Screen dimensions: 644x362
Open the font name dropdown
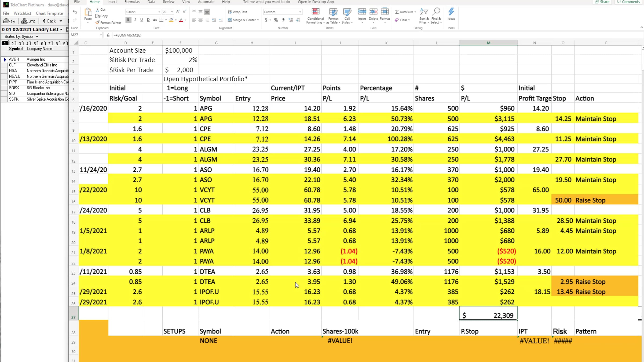tap(159, 12)
